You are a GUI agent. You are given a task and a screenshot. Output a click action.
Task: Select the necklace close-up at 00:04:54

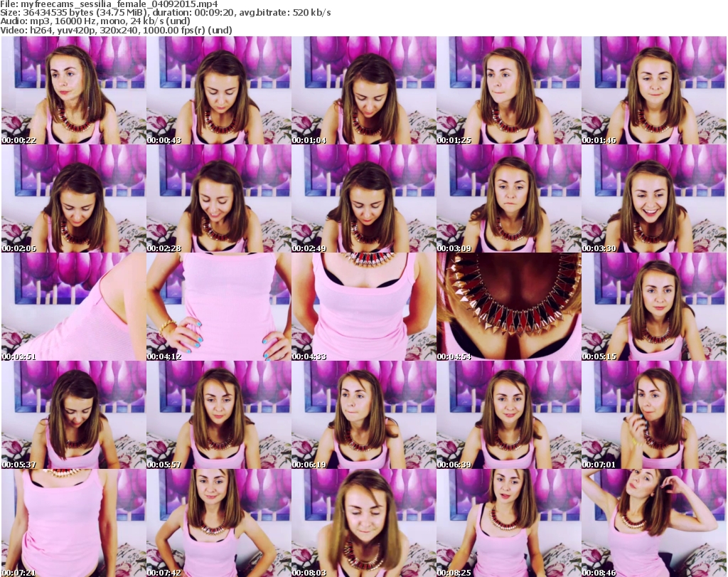[x=509, y=307]
